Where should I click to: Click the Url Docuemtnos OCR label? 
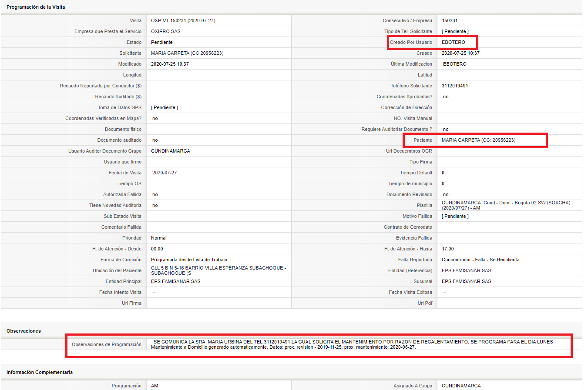pyautogui.click(x=409, y=151)
